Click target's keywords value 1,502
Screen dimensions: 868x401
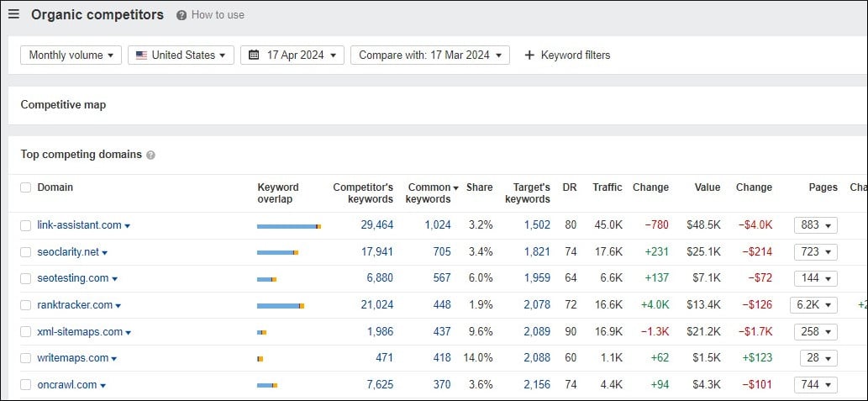pos(537,224)
